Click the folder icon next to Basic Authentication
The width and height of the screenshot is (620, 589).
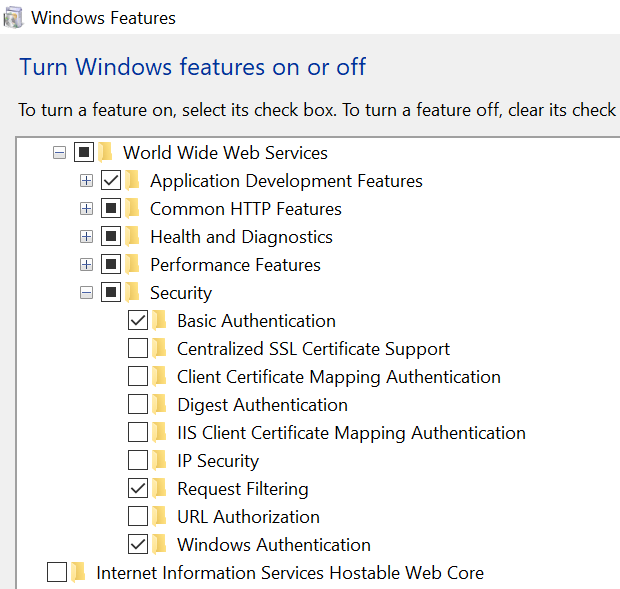(159, 321)
